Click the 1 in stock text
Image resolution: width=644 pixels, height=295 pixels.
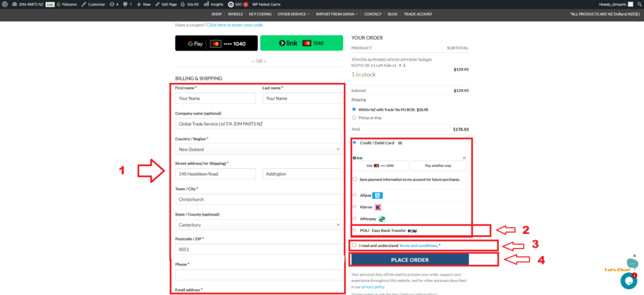(364, 74)
